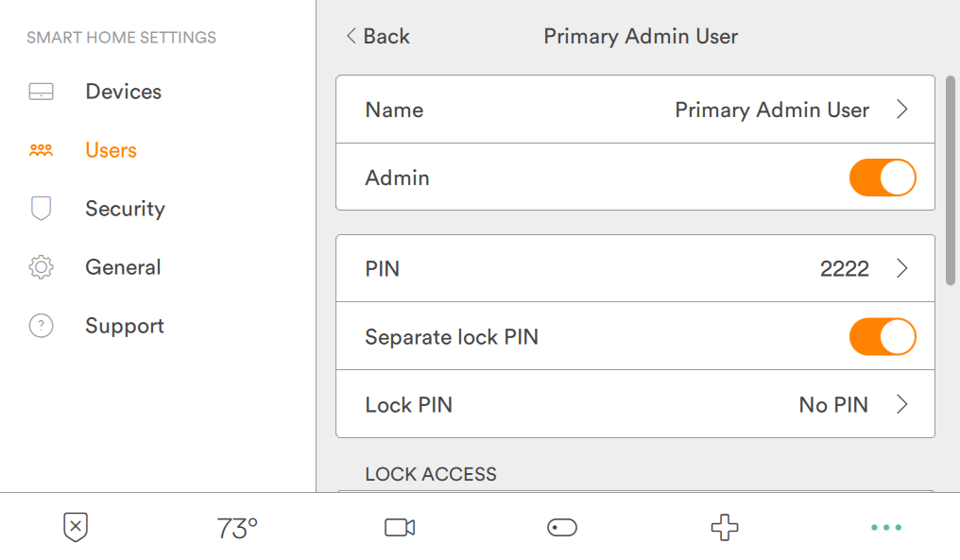Image resolution: width=960 pixels, height=560 pixels.
Task: Select Users in the settings sidebar
Action: tap(111, 150)
